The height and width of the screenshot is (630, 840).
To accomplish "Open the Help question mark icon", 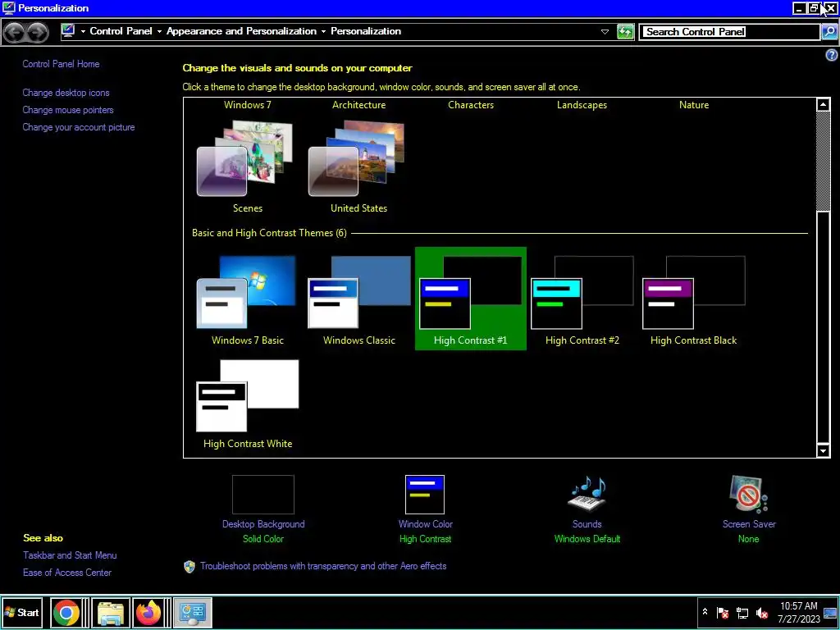I will 832,55.
